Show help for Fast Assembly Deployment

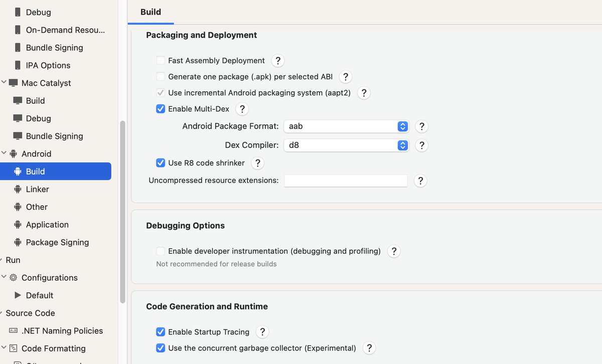(x=278, y=61)
